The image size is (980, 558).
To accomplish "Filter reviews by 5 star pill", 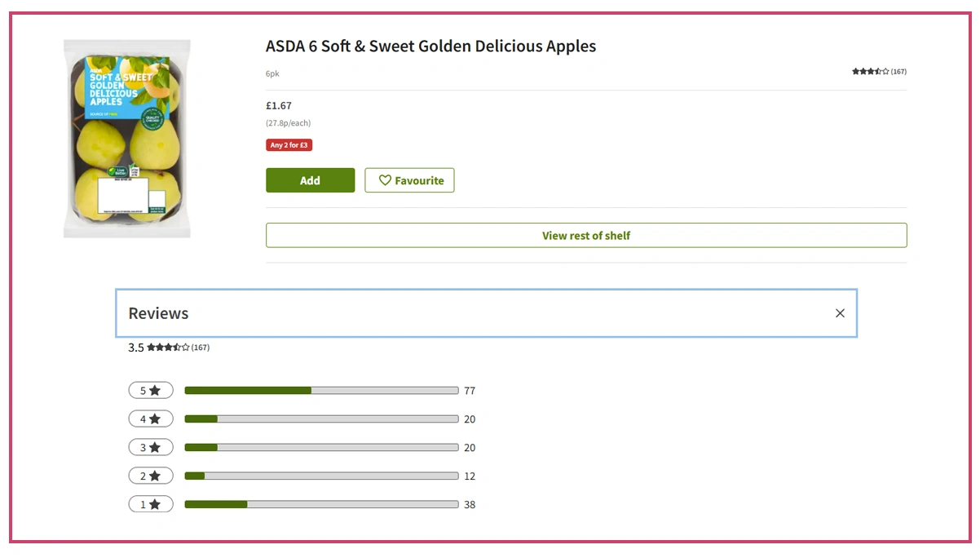I will pyautogui.click(x=151, y=391).
